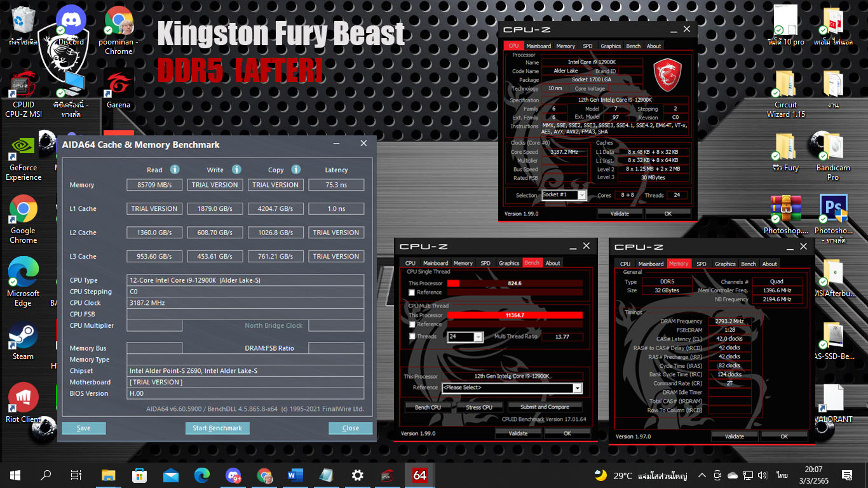
Task: Open the Socket #1 selection dropdown
Action: tap(564, 195)
